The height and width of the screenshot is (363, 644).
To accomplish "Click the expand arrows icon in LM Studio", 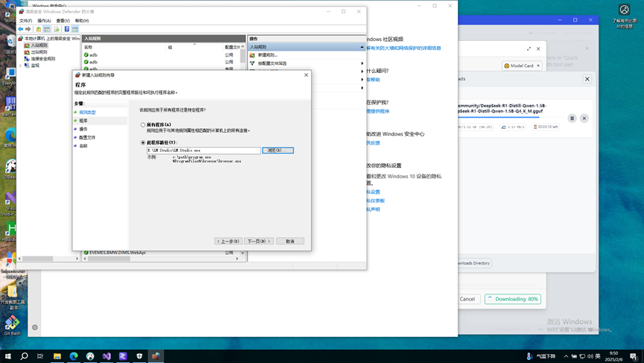I will [x=529, y=49].
